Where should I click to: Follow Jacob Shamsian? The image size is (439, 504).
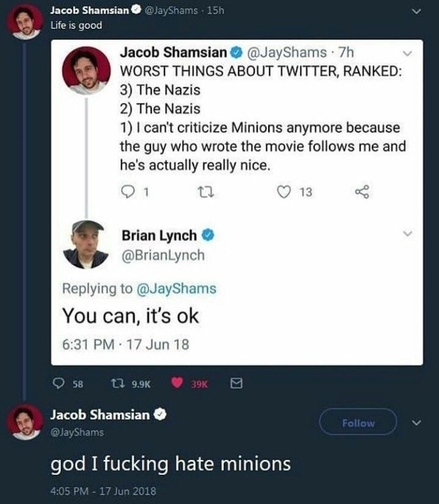[x=358, y=423]
